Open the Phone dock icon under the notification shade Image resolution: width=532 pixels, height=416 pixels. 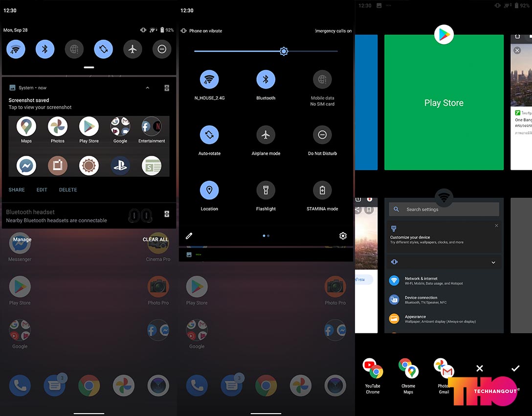[x=20, y=386]
